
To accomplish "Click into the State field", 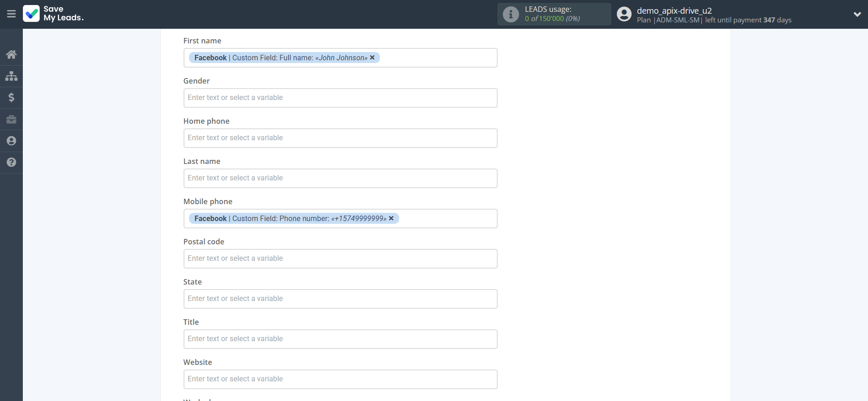I will tap(340, 299).
